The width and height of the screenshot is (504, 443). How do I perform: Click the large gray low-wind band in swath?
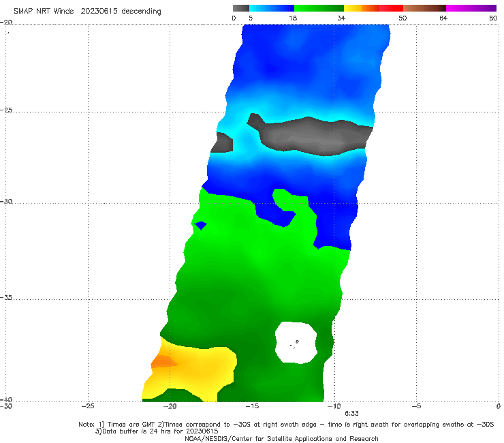pyautogui.click(x=313, y=137)
